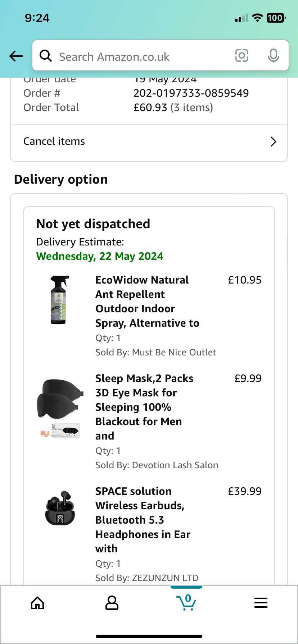Tap the back arrow icon
The width and height of the screenshot is (298, 644).
[16, 56]
